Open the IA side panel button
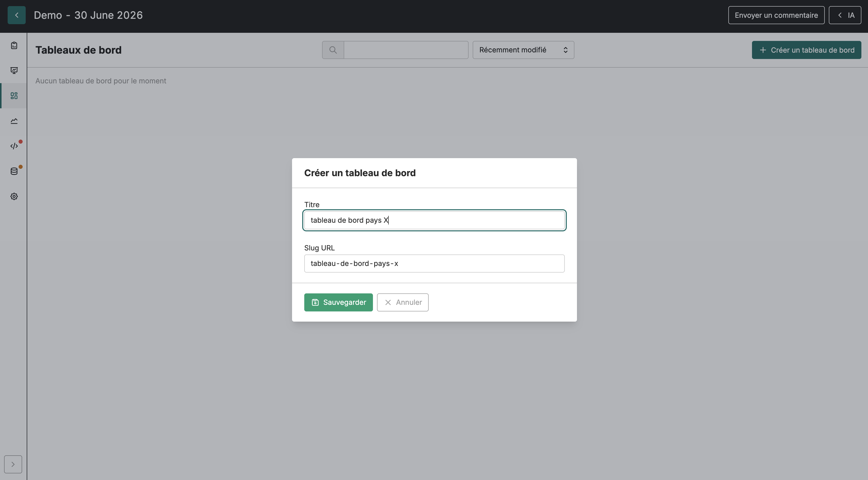Viewport: 868px width, 480px height. tap(845, 15)
